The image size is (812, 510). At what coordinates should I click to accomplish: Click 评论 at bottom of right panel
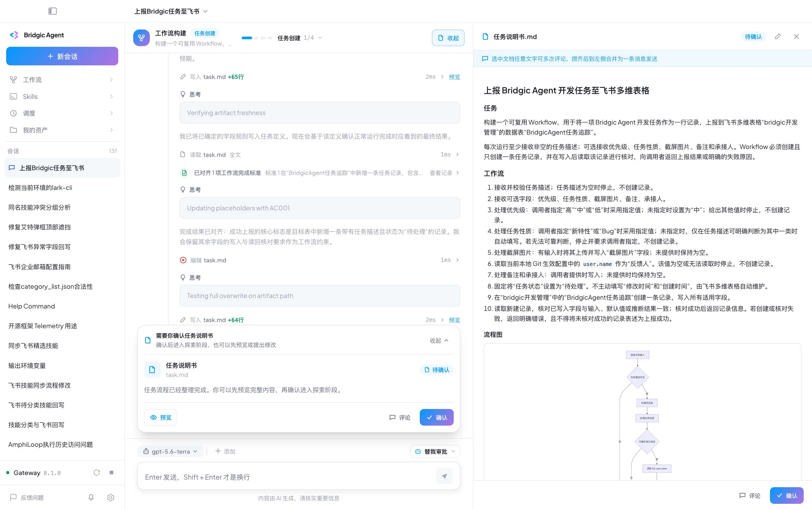point(750,496)
